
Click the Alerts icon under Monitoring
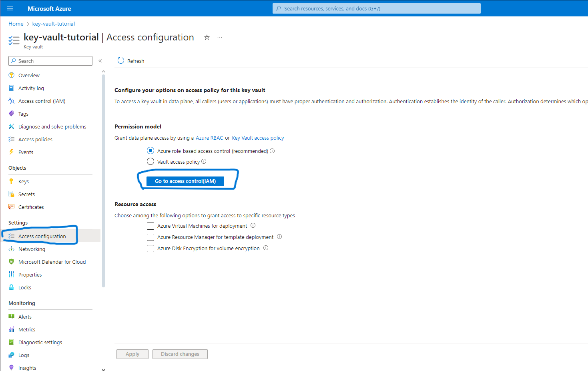tap(11, 317)
